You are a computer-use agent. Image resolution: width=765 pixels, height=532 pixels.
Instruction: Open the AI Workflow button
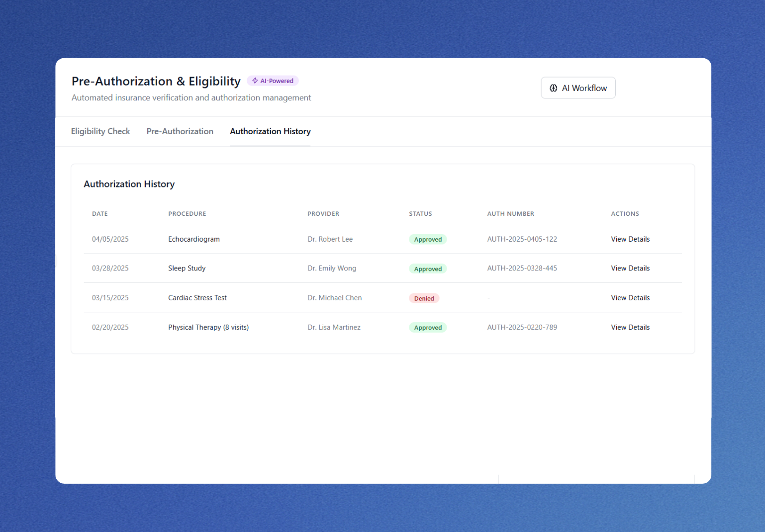click(x=578, y=88)
